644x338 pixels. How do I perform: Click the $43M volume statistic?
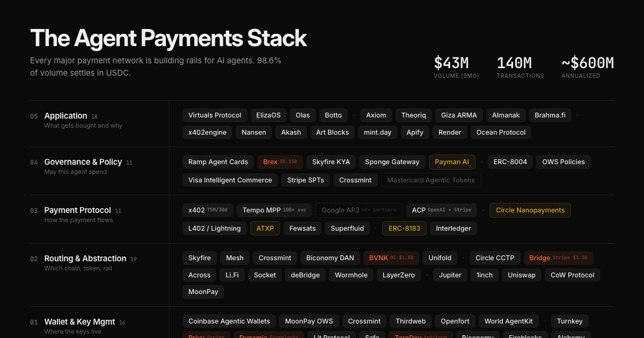coord(451,63)
